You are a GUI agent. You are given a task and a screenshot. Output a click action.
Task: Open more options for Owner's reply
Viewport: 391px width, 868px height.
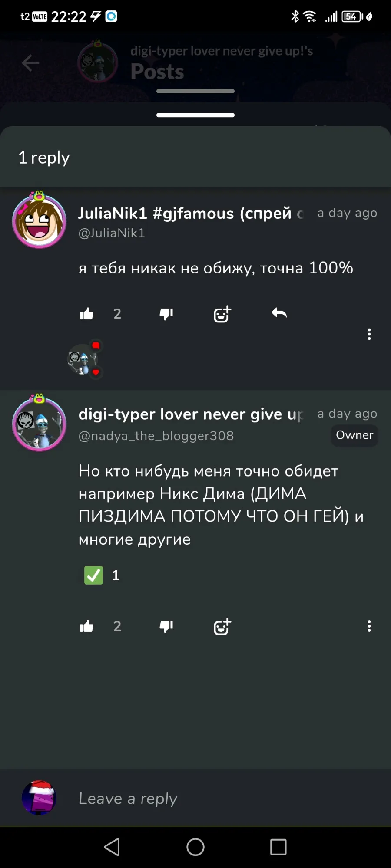[x=369, y=626]
